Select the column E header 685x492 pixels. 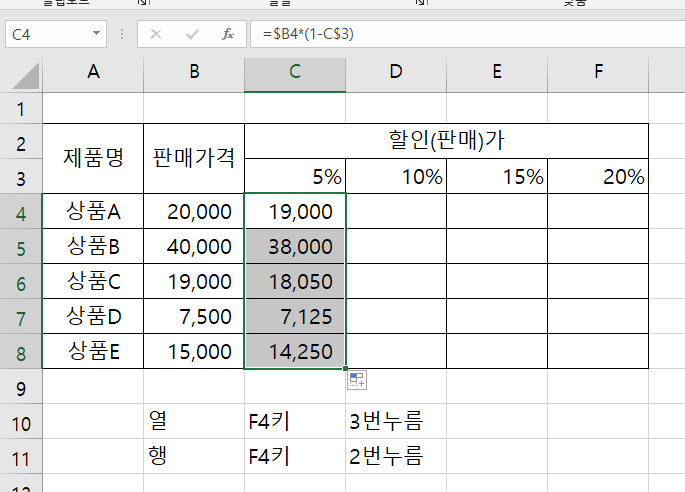click(x=497, y=71)
